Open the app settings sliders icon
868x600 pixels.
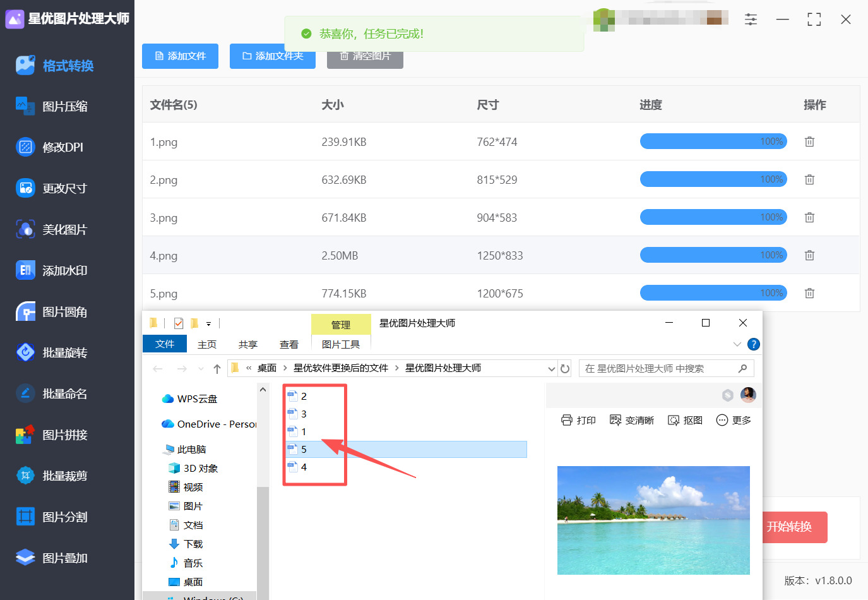point(751,20)
